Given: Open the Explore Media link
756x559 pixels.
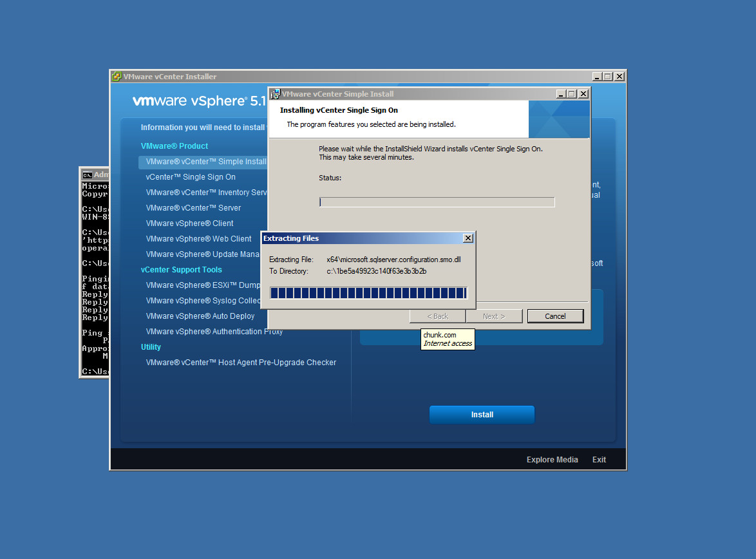Looking at the screenshot, I should coord(552,460).
